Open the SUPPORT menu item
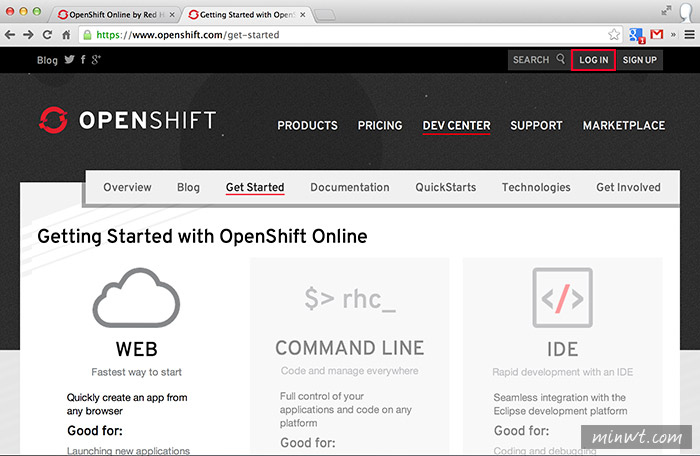 click(x=536, y=126)
